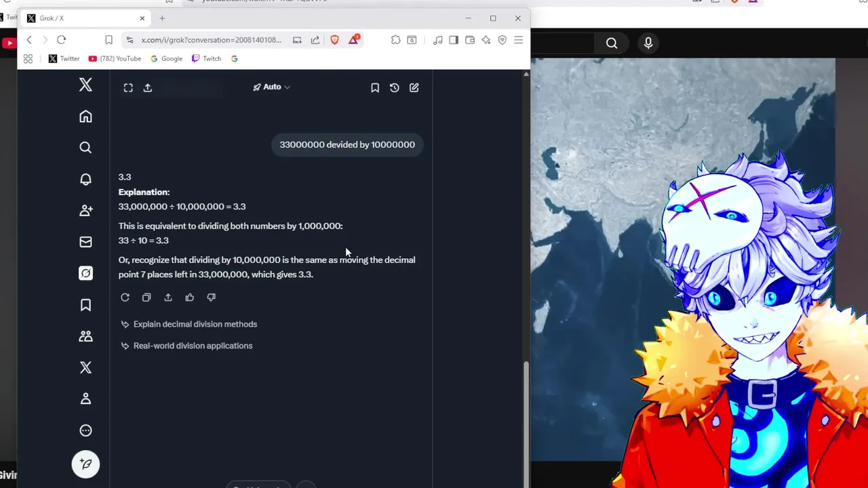The height and width of the screenshot is (488, 868).
Task: Bookmark page with toolbar bookmark icon
Action: [x=108, y=40]
